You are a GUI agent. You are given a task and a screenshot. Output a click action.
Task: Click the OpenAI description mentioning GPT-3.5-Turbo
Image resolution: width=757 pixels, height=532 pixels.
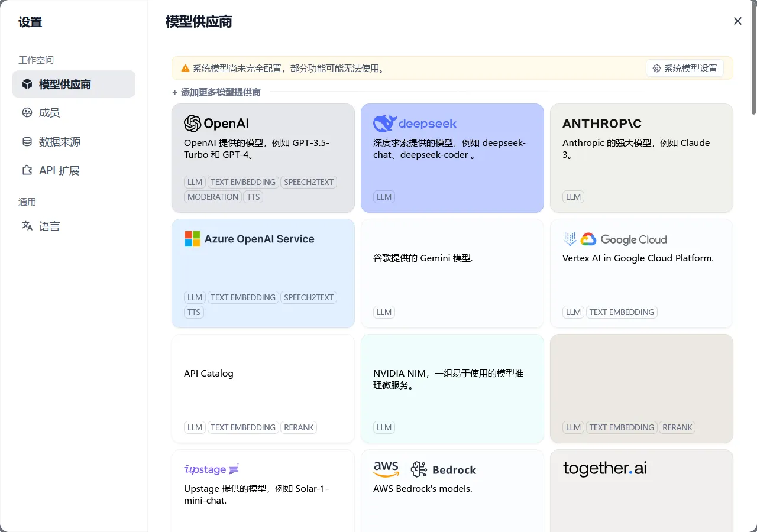(x=257, y=148)
